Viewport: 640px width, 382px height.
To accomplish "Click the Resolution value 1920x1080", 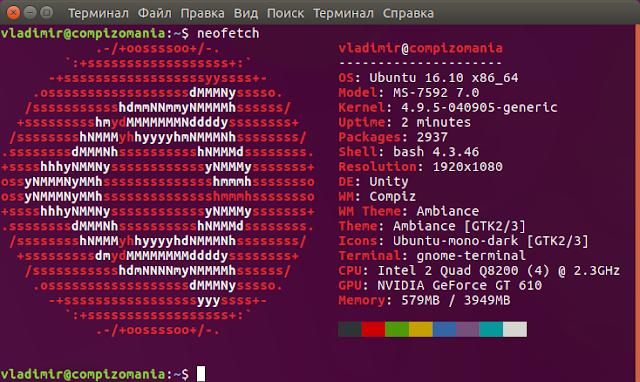I will [x=468, y=167].
